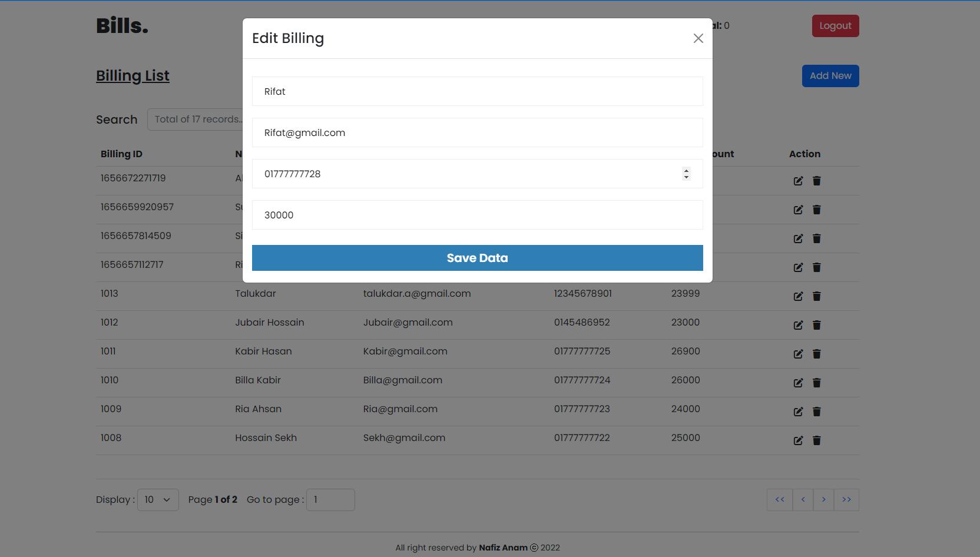
Task: Delete billing row 1656657814509
Action: point(817,238)
